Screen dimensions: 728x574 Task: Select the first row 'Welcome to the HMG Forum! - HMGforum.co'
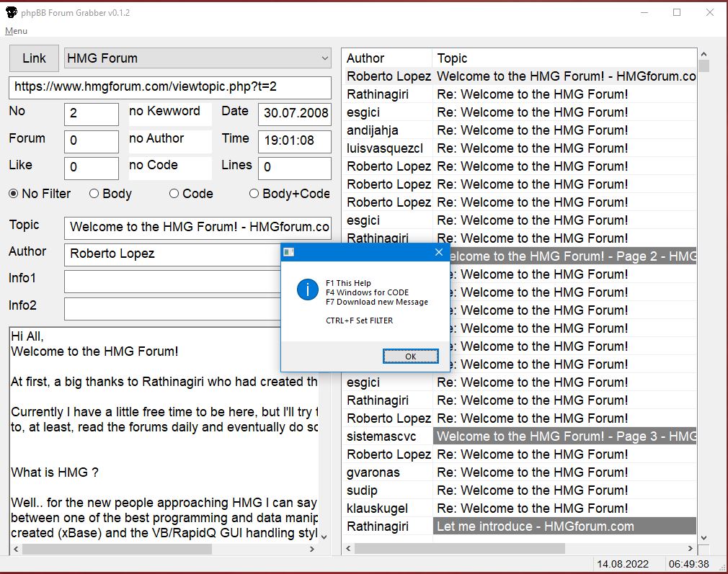(x=520, y=76)
